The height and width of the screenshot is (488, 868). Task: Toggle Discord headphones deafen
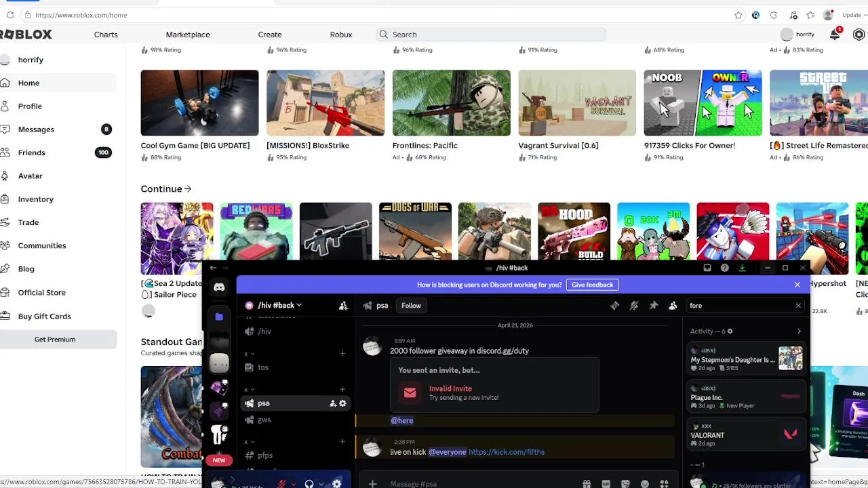[x=309, y=484]
